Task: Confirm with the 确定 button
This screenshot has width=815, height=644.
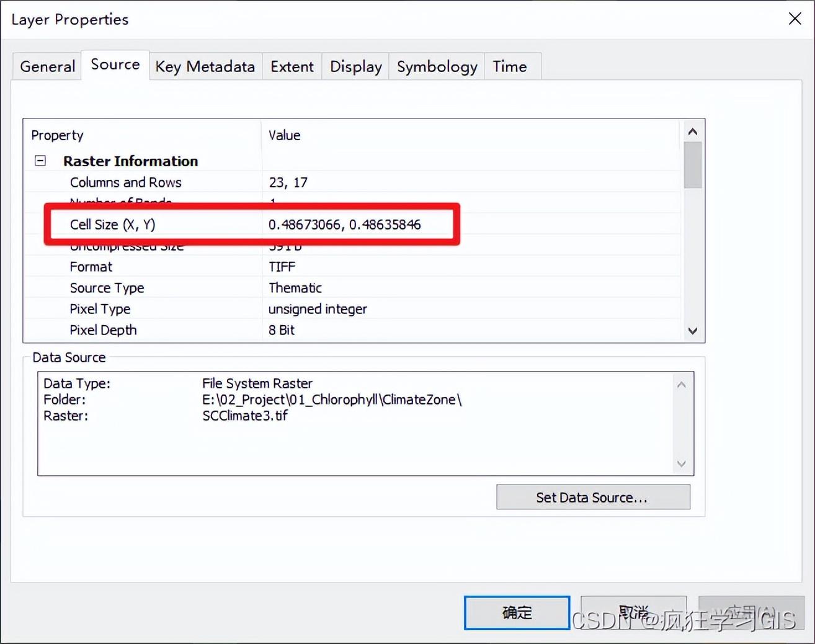Action: 517,613
